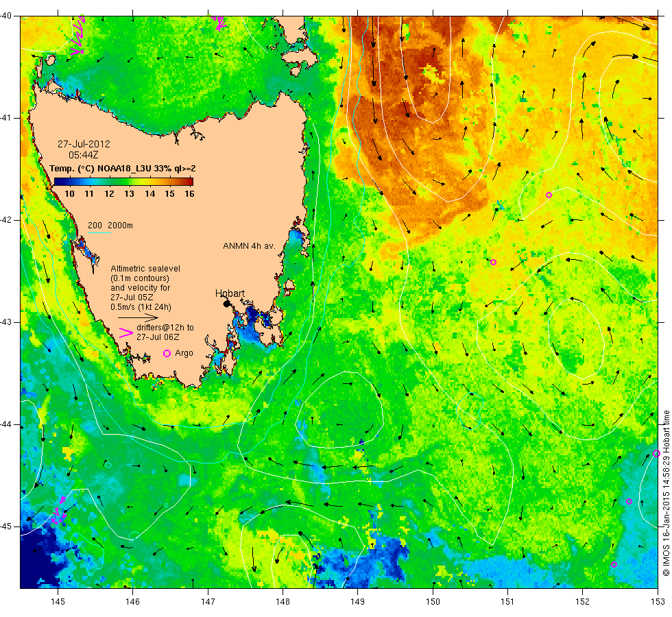The height and width of the screenshot is (617, 672).
Task: Click the longitude axis label '153'
Action: [x=658, y=602]
